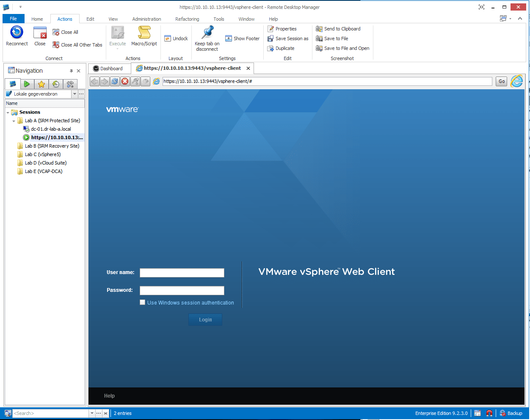This screenshot has width=530, height=420.
Task: Click Save Session as
Action: point(288,38)
